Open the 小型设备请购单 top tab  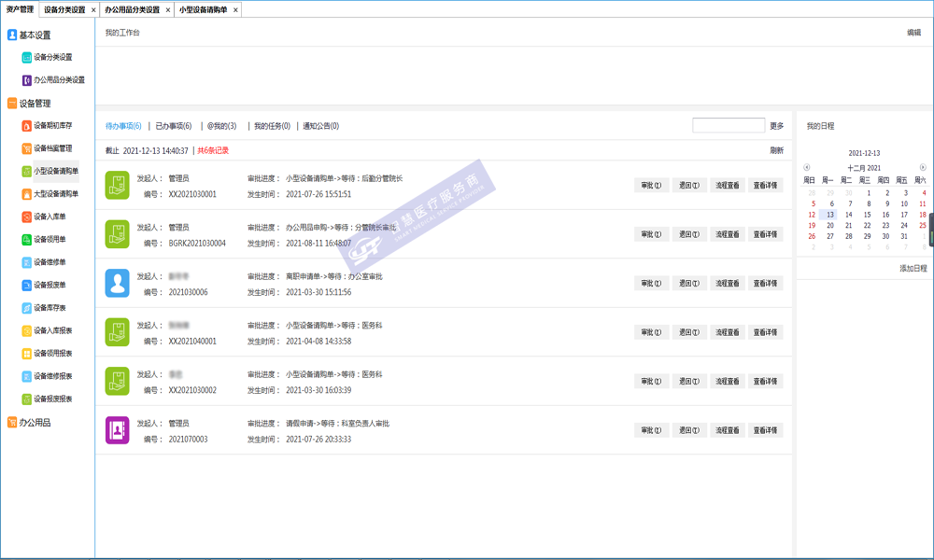coord(203,10)
